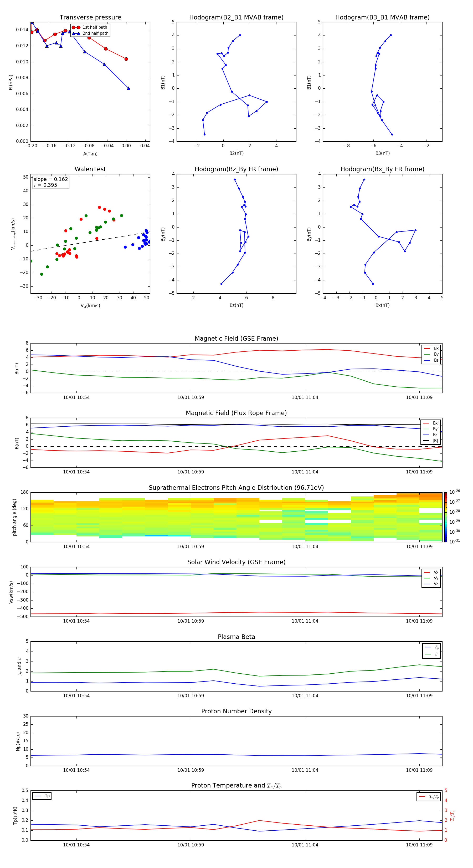Click the 'Hodogram(Bz_By FR frame)' title

coord(236,169)
